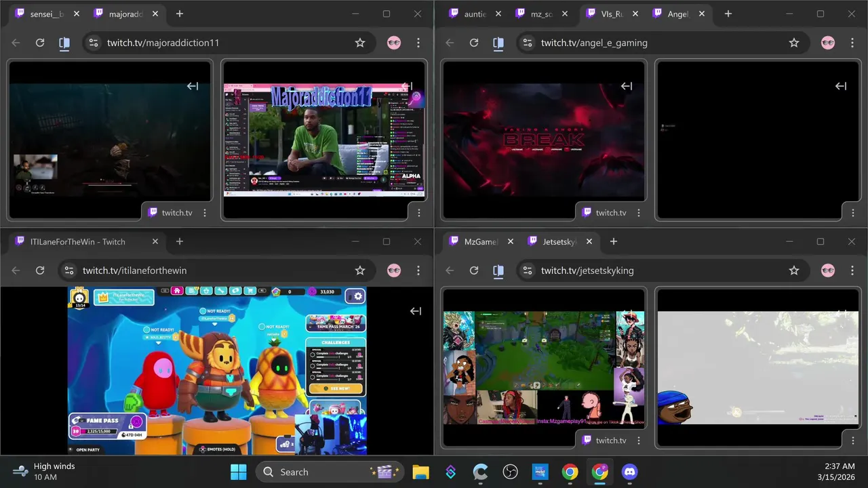
Task: Open OBS Studio from the taskbar
Action: (x=510, y=472)
